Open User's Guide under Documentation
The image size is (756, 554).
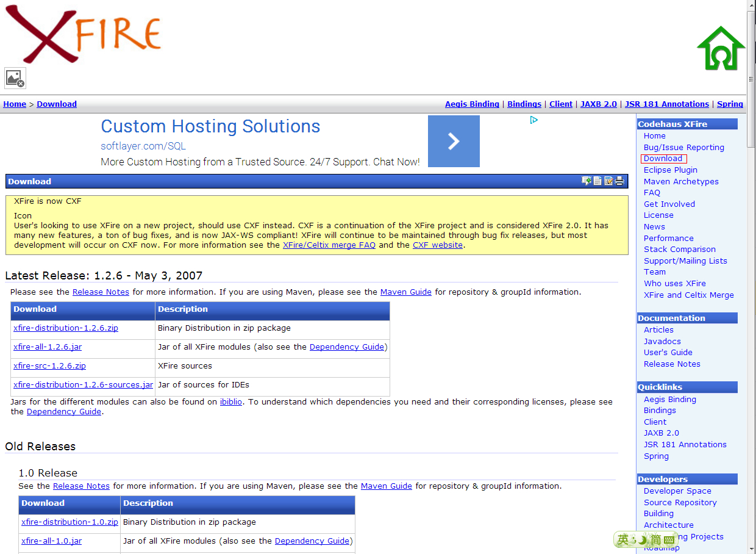coord(668,353)
